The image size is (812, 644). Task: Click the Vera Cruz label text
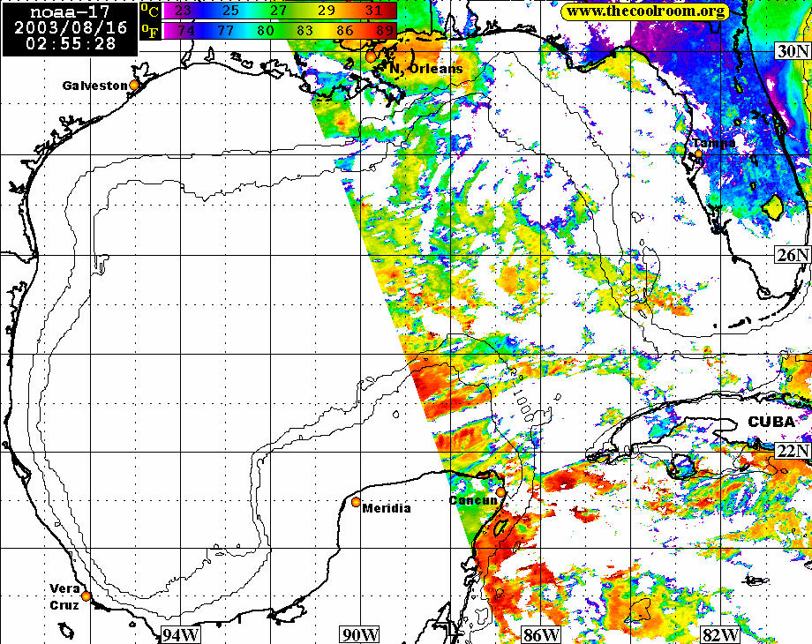[x=64, y=597]
